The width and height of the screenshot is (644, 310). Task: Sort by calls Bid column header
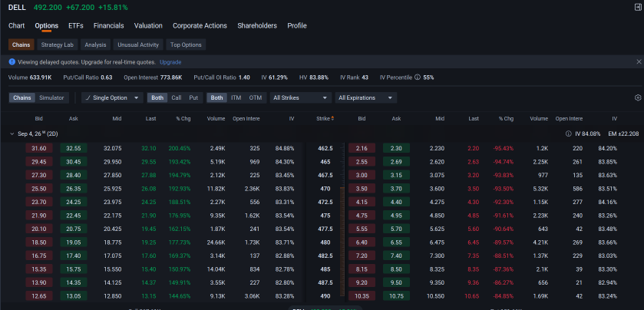point(39,119)
